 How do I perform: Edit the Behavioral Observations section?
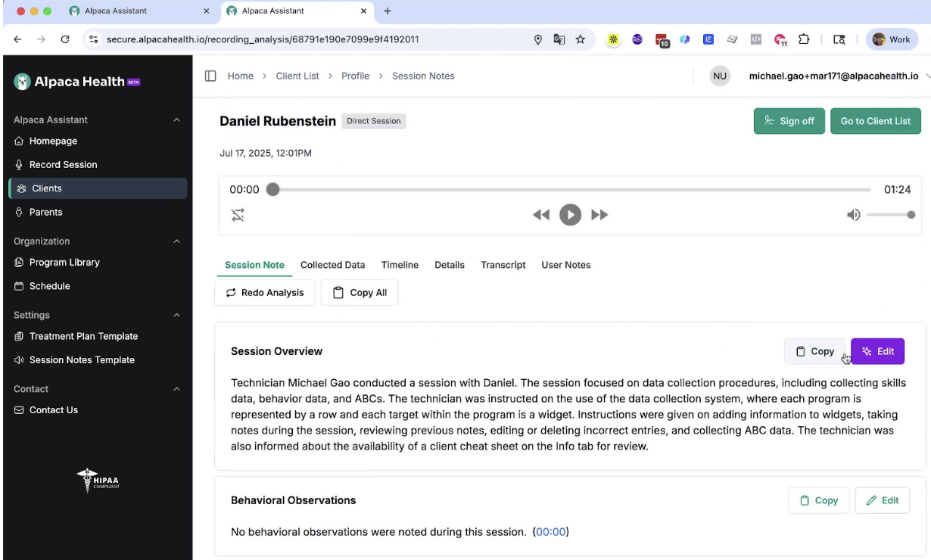tap(882, 500)
